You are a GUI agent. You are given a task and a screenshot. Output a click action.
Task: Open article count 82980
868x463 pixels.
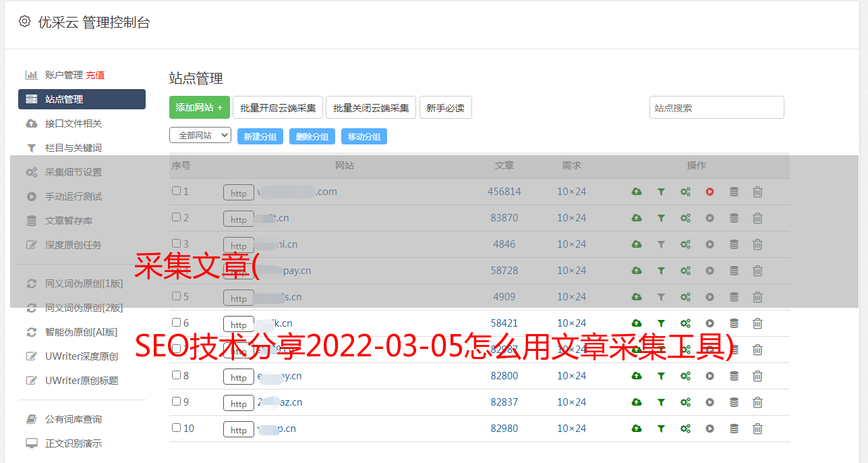coord(504,429)
